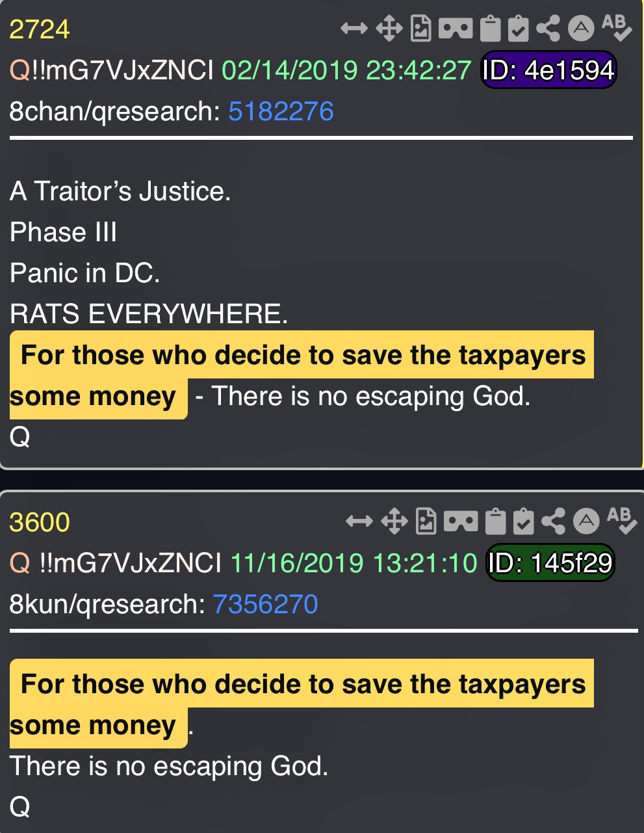Image resolution: width=644 pixels, height=833 pixels.
Task: Click the purple ID: 4e1594 badge
Action: click(548, 70)
